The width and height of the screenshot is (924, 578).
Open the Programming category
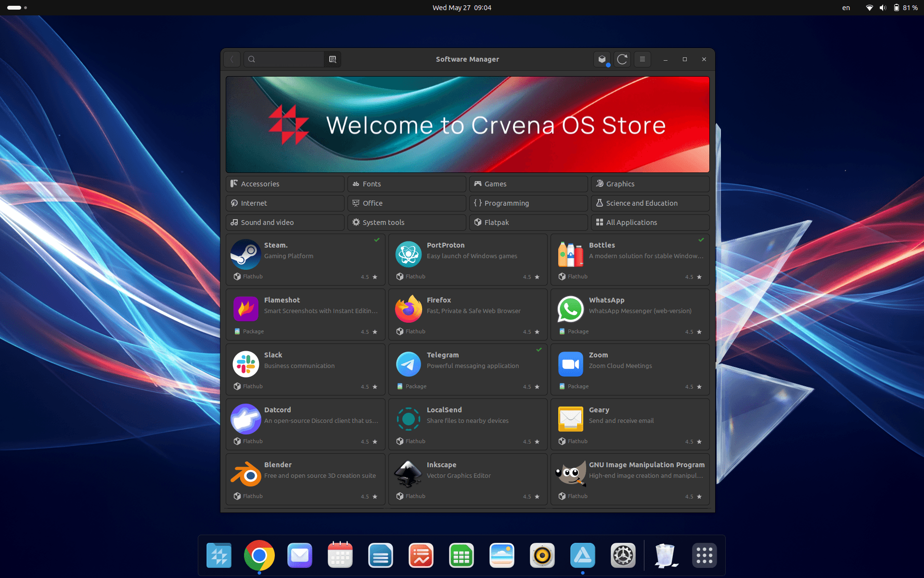pyautogui.click(x=528, y=203)
